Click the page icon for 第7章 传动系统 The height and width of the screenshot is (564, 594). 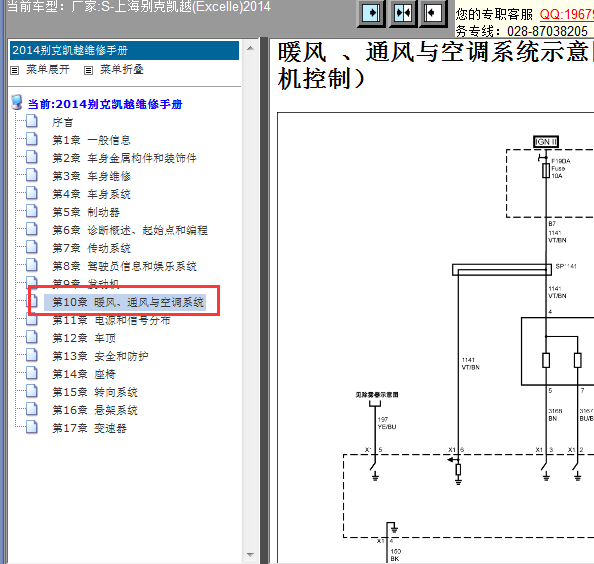click(32, 247)
